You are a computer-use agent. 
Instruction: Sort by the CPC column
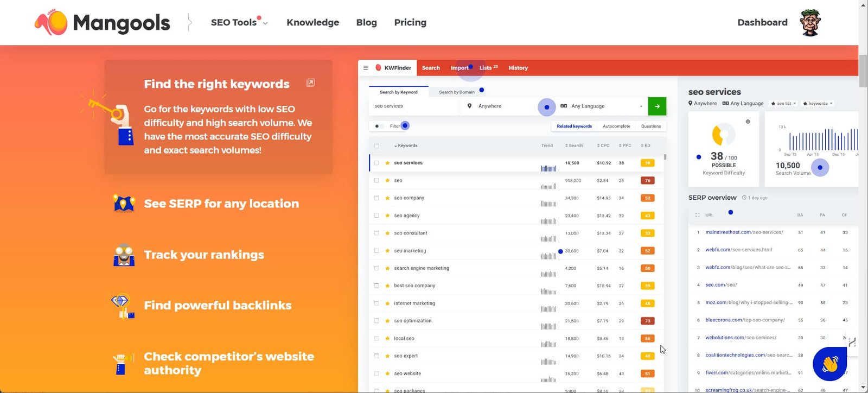click(x=603, y=145)
